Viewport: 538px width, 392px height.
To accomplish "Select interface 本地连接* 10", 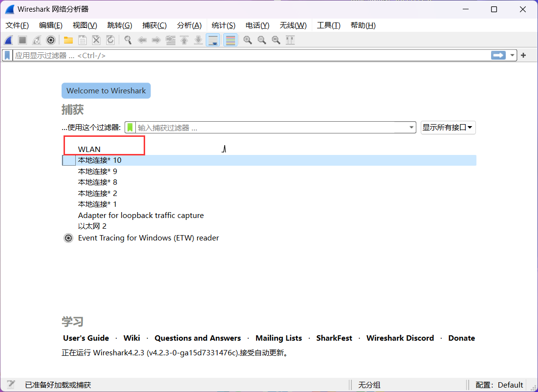I will [x=269, y=160].
